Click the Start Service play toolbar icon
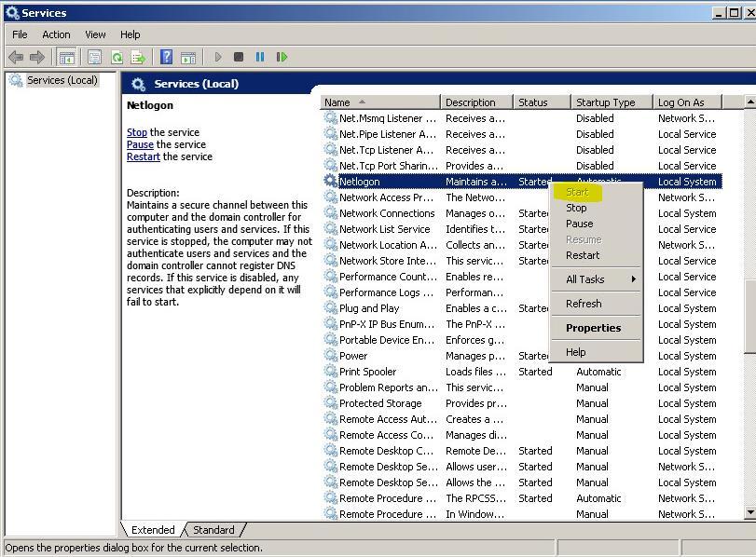 click(x=218, y=58)
